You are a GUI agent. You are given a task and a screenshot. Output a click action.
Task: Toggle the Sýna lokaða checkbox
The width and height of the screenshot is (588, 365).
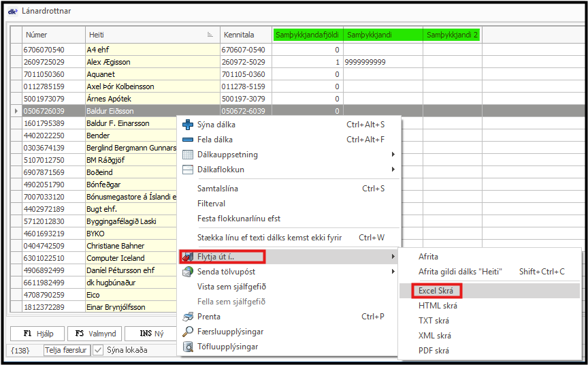point(98,350)
